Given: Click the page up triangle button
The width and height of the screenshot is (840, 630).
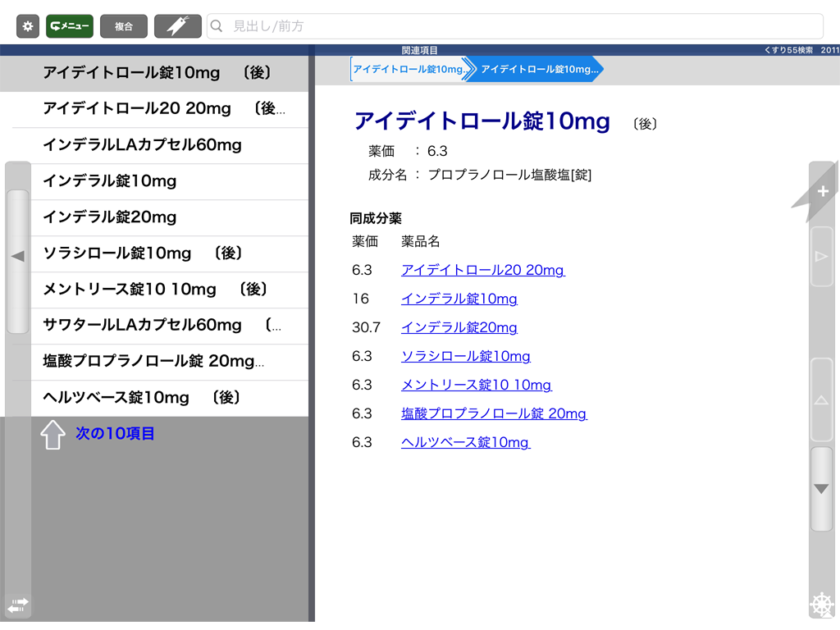Looking at the screenshot, I should (821, 399).
